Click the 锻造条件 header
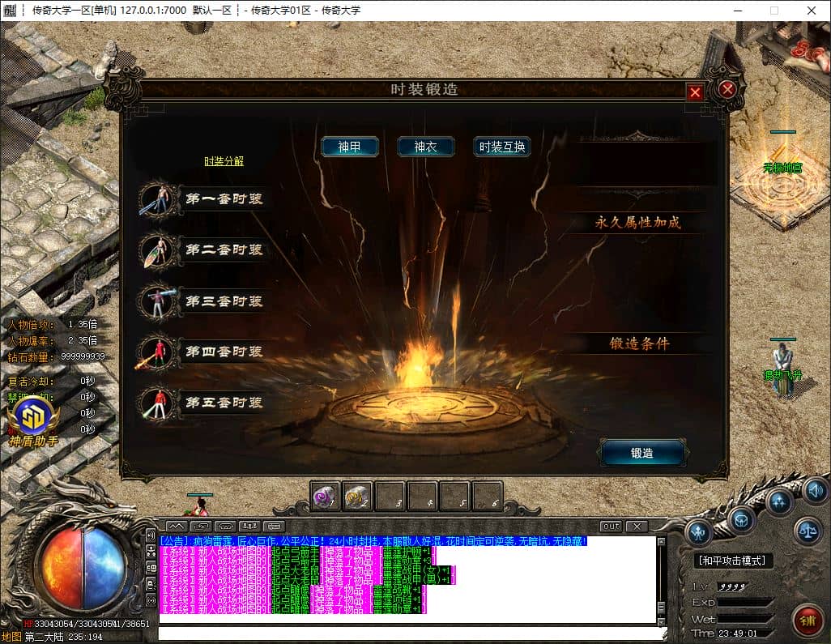The width and height of the screenshot is (831, 644). [x=640, y=343]
